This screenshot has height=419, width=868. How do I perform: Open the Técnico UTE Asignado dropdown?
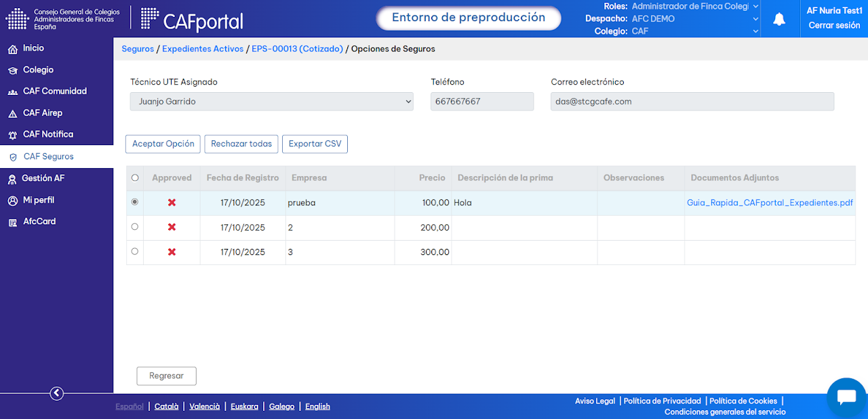tap(272, 102)
